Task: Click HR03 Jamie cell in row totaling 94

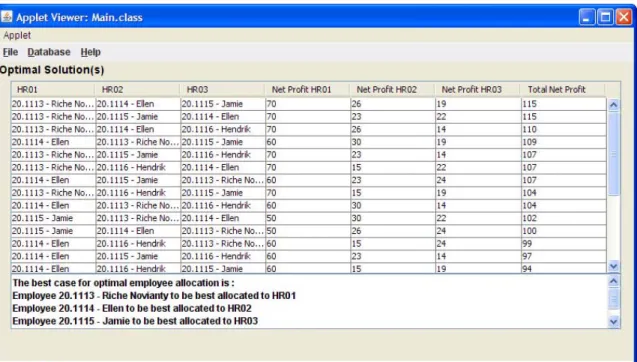Action: click(223, 268)
